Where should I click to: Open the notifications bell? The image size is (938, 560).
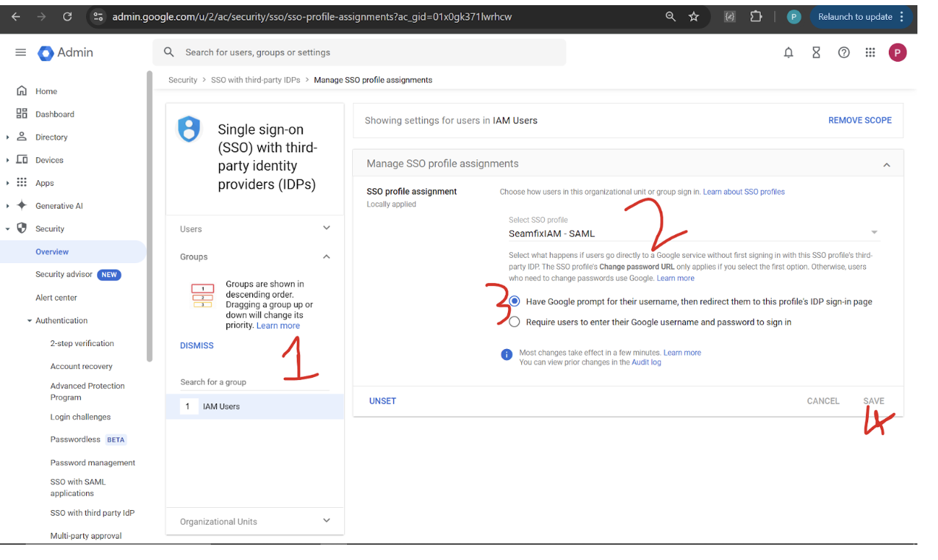coord(789,52)
